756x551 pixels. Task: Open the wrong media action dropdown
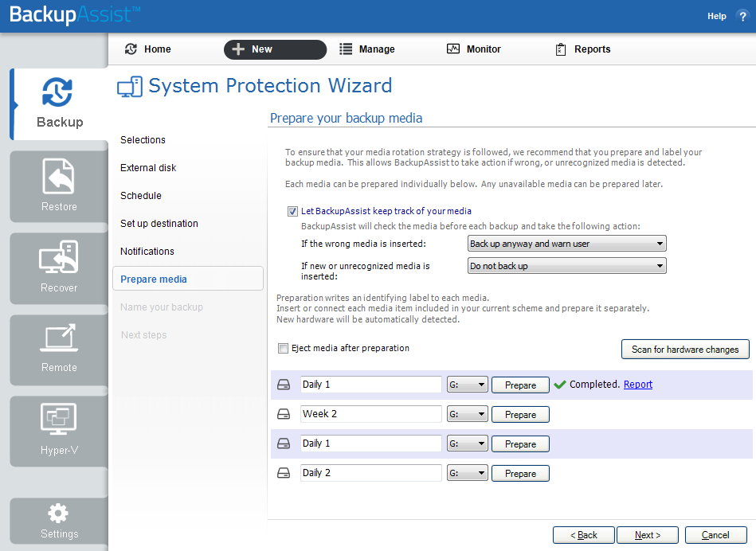pyautogui.click(x=567, y=244)
